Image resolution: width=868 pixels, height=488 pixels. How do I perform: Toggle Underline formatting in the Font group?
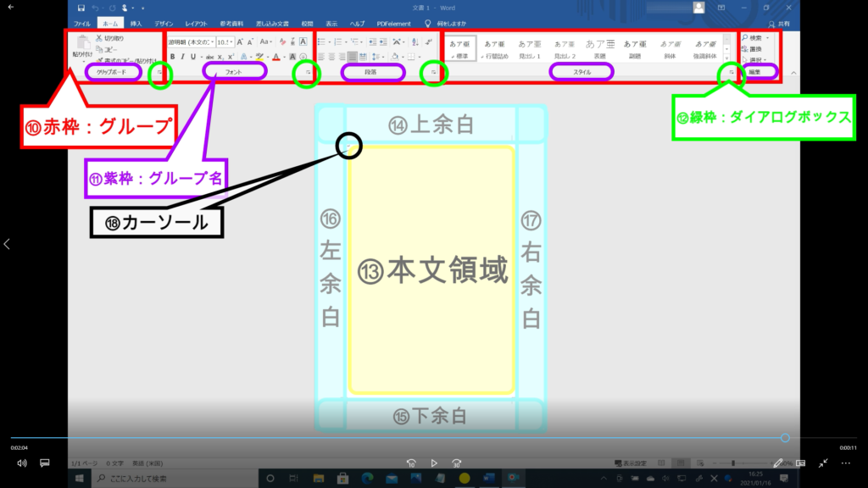(194, 57)
